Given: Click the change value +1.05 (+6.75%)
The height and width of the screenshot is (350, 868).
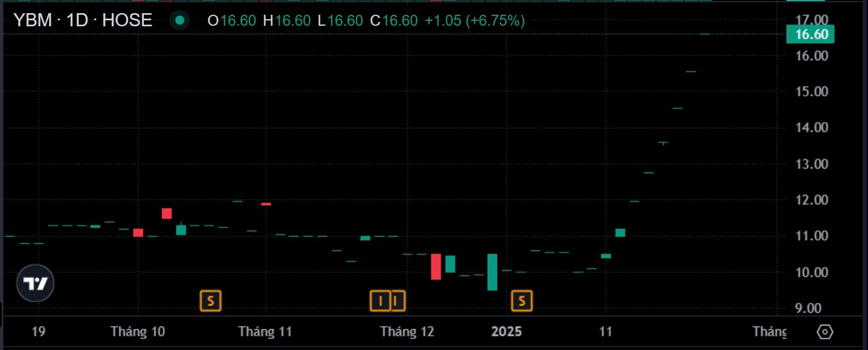Looking at the screenshot, I should 474,21.
